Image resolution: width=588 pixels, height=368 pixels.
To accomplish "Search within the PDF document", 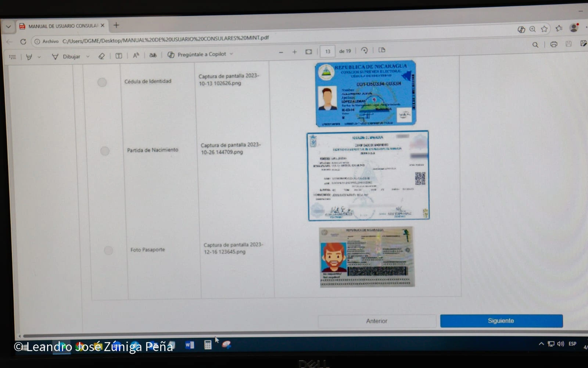I will point(535,45).
